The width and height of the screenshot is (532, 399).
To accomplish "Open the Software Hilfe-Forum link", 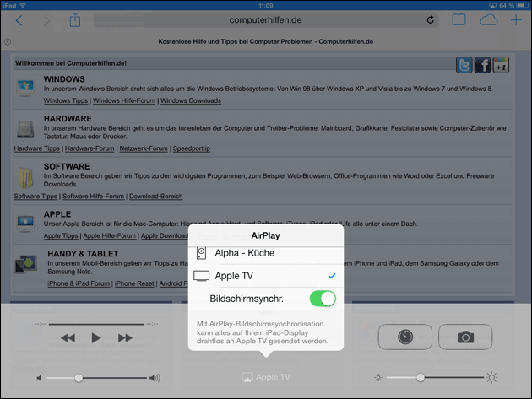I will [93, 197].
